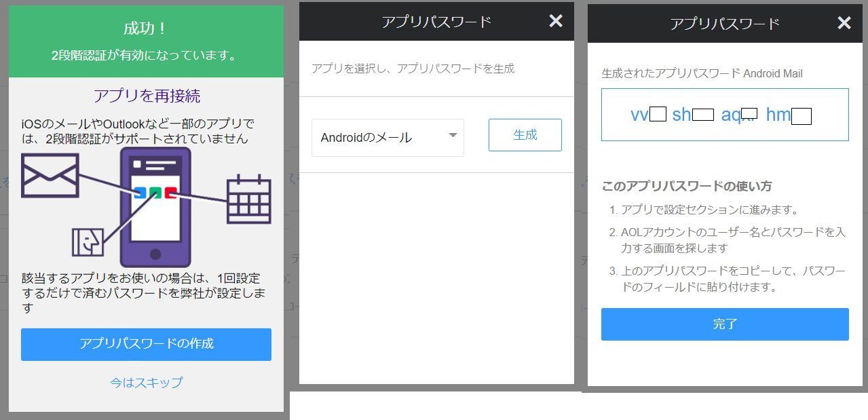Click the contacts card icon
Image resolution: width=868 pixels, height=420 pixels.
[x=88, y=242]
